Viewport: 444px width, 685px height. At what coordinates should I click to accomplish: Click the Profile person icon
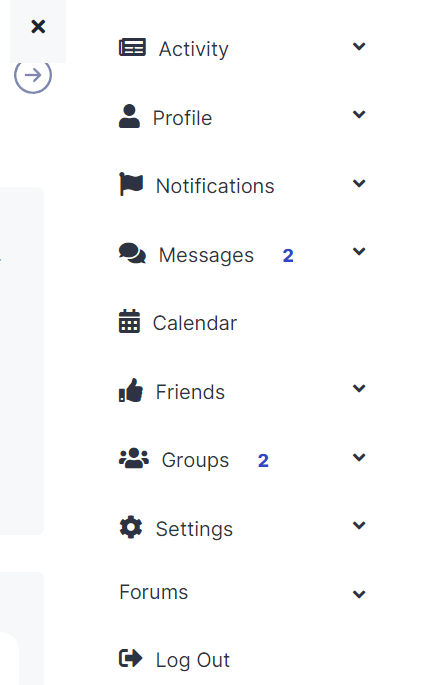[129, 116]
